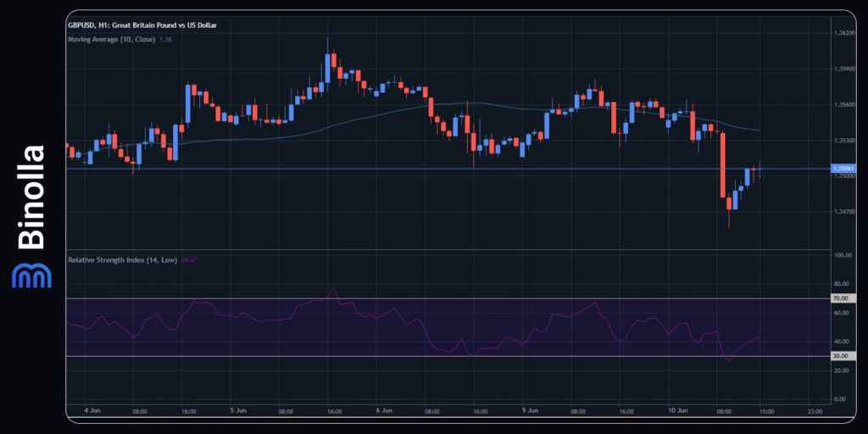Image resolution: width=868 pixels, height=434 pixels.
Task: Click the 9 Jun date on time axis
Action: 528,411
